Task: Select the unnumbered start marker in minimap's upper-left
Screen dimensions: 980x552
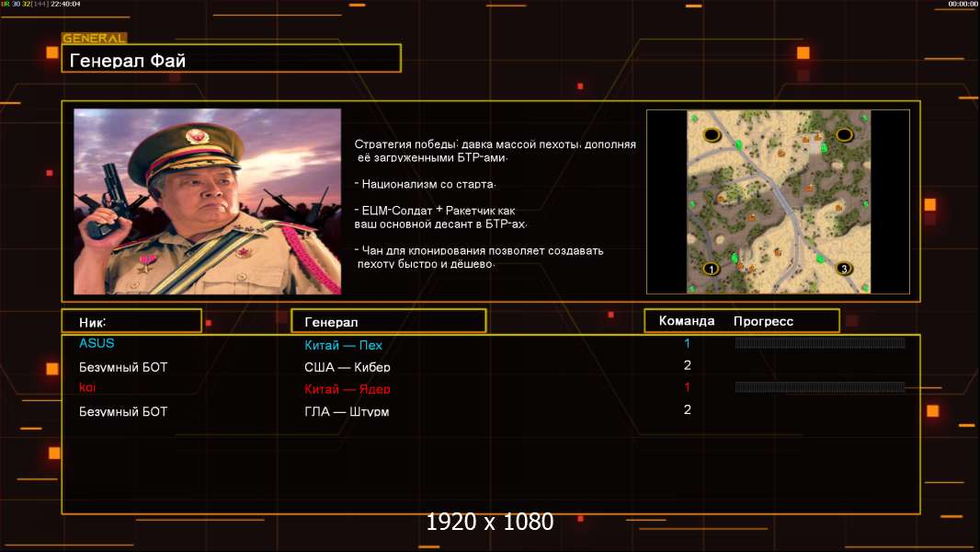Action: point(712,134)
